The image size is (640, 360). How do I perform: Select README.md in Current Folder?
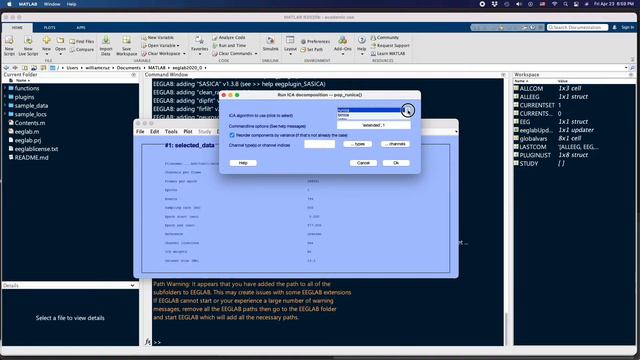point(31,158)
